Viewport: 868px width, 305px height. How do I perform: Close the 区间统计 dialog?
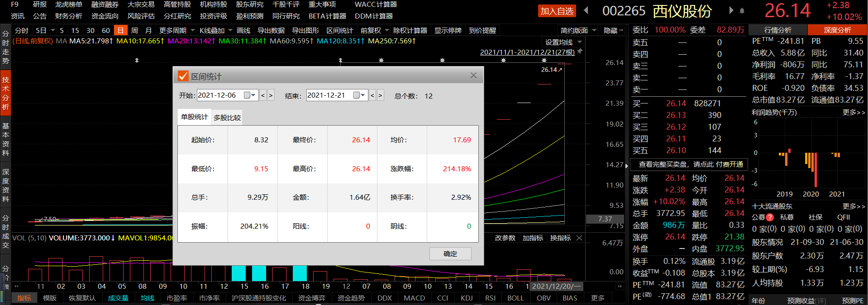(x=473, y=76)
